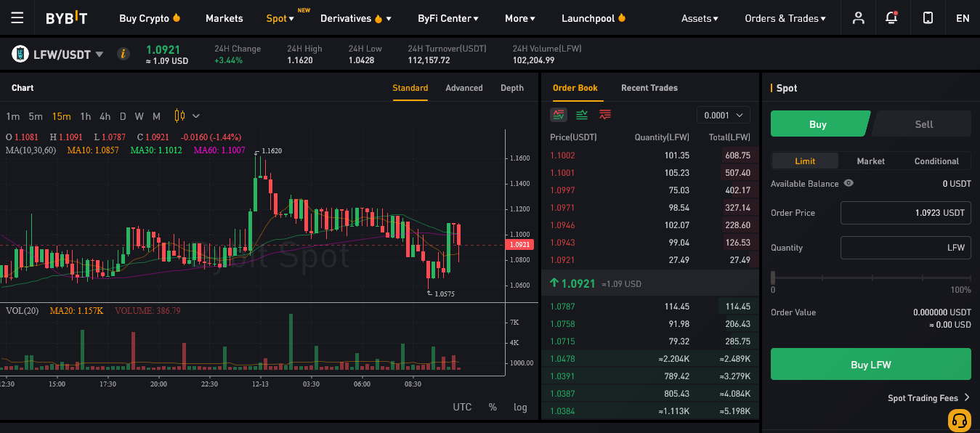
Task: Click the Bybit logo
Action: click(66, 18)
